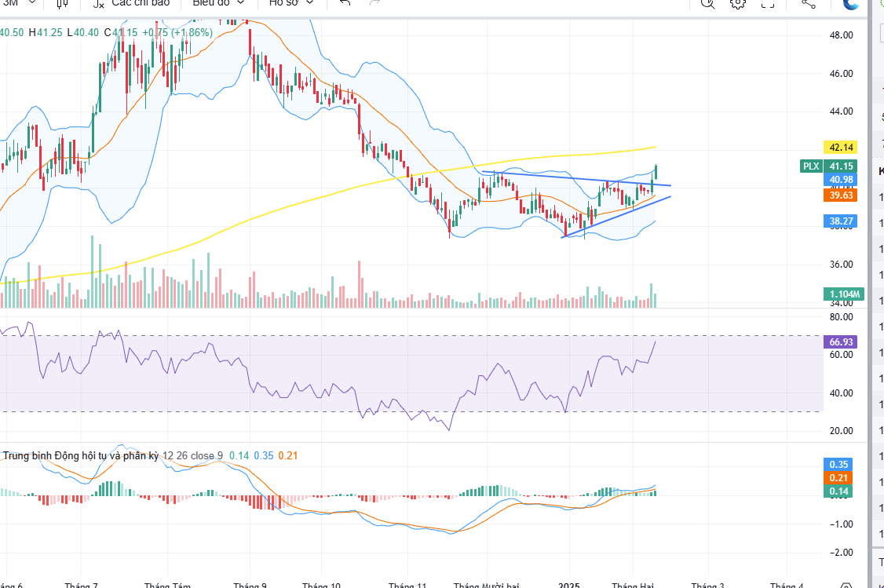884x588 pixels.
Task: Select the blue 40.98 upper band label
Action: (x=841, y=180)
